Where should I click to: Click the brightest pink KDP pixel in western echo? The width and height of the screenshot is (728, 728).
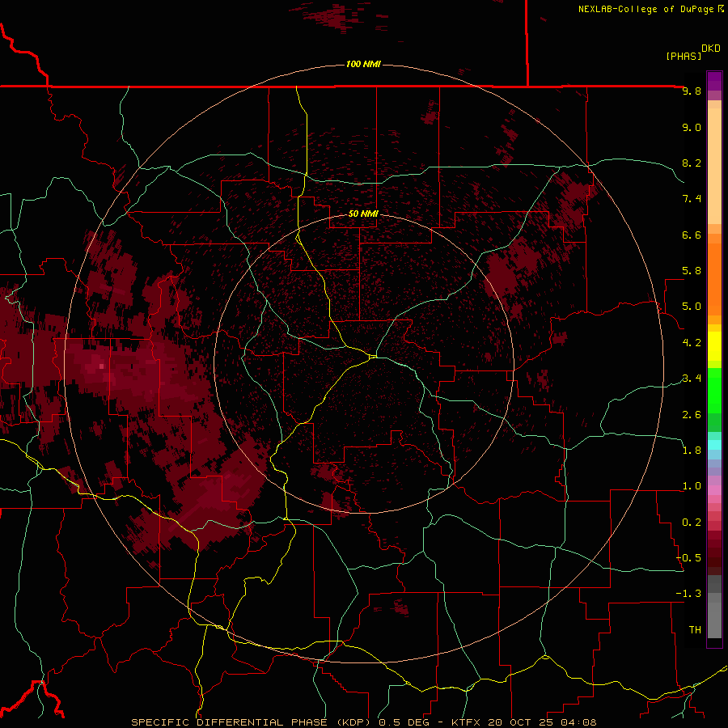pos(102,366)
